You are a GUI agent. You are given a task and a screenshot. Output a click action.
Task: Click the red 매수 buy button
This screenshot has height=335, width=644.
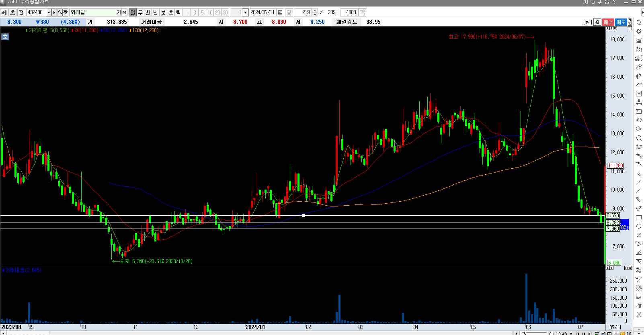[x=608, y=22]
